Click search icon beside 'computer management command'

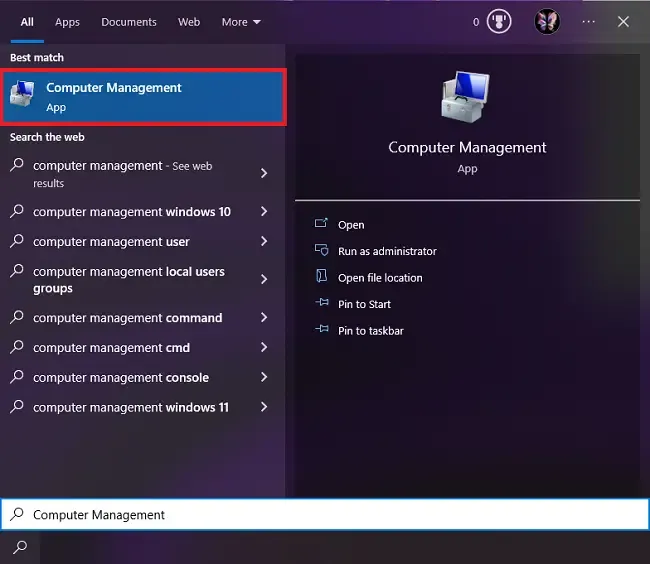tap(17, 317)
